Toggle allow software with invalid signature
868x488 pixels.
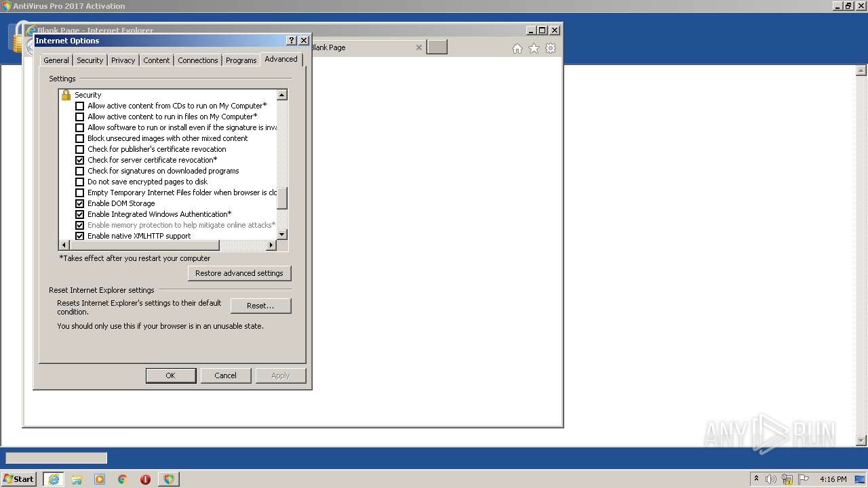point(79,127)
